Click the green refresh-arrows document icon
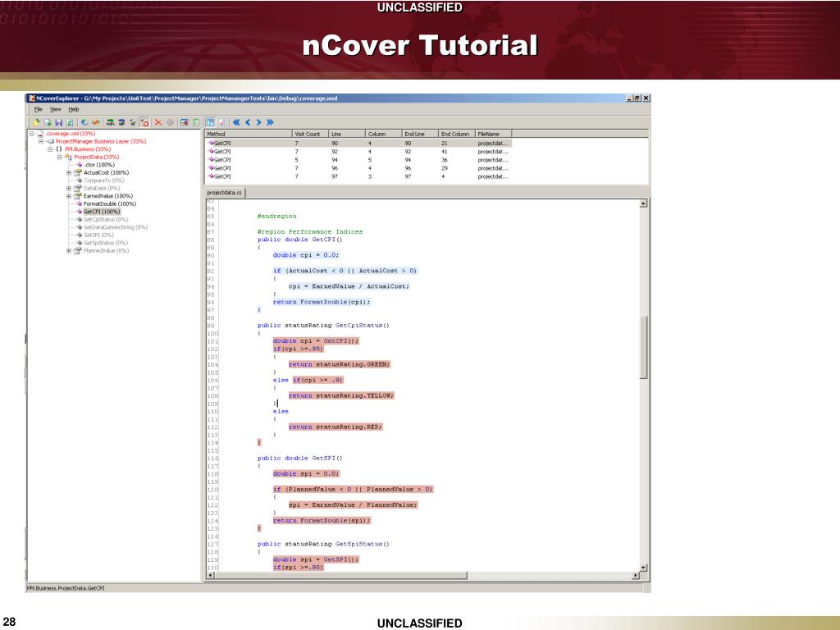 [x=70, y=123]
